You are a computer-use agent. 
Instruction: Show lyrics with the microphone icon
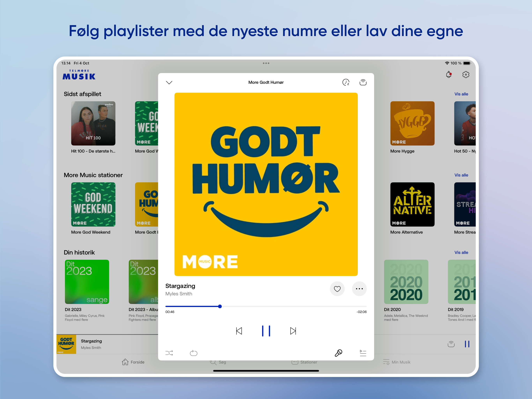[338, 353]
